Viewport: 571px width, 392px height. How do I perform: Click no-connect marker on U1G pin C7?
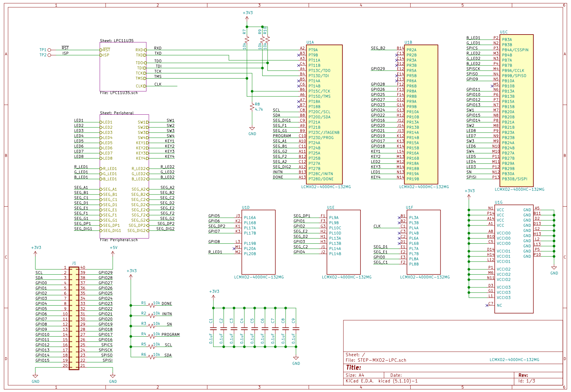[x=487, y=305]
